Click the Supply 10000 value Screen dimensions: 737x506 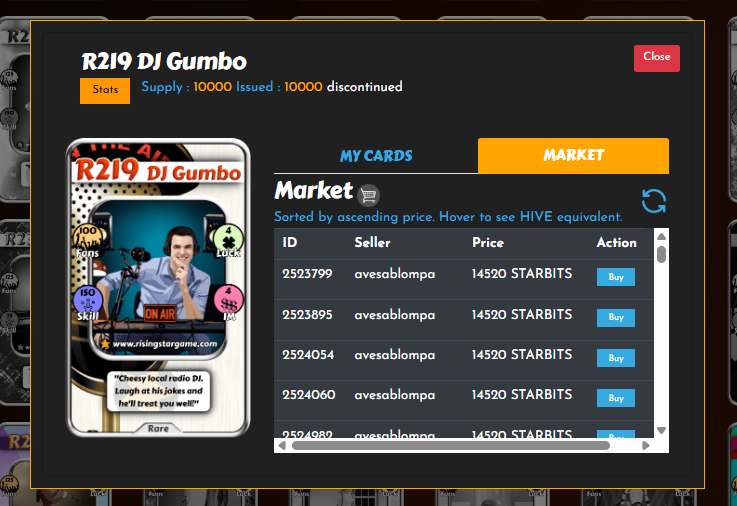pyautogui.click(x=212, y=87)
